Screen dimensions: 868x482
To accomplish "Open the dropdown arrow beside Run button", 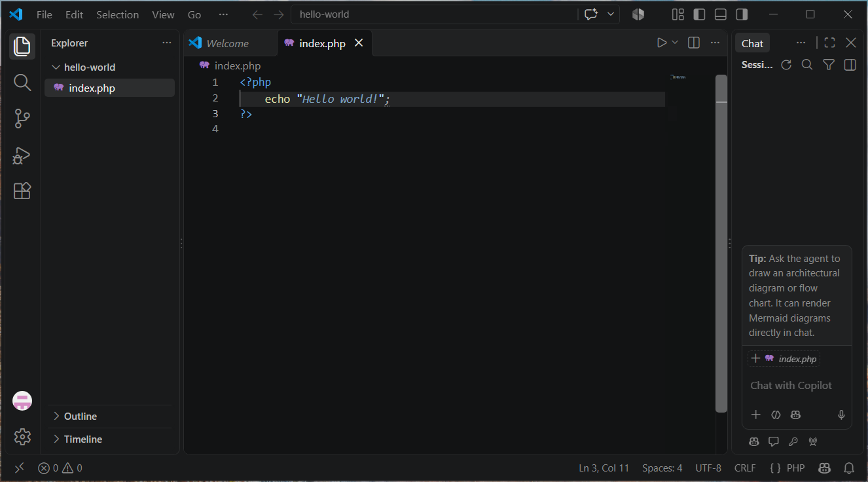I will pos(675,43).
